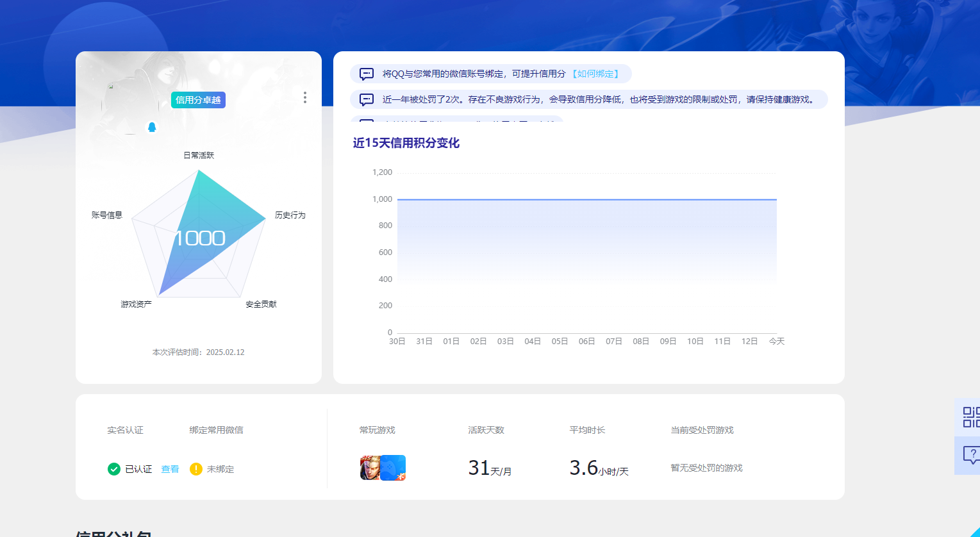Click the 5v5 hero game icon
The width and height of the screenshot is (980, 537).
370,468
